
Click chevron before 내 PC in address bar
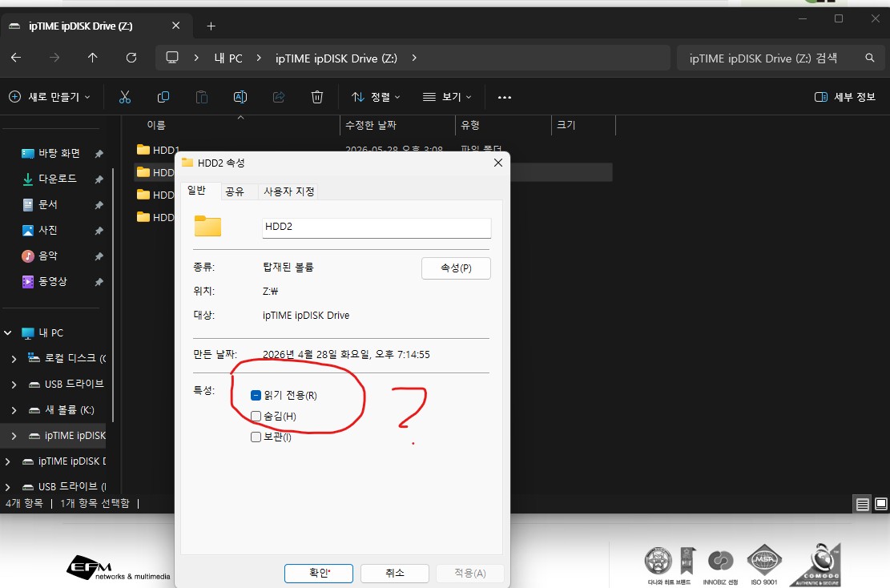click(196, 58)
